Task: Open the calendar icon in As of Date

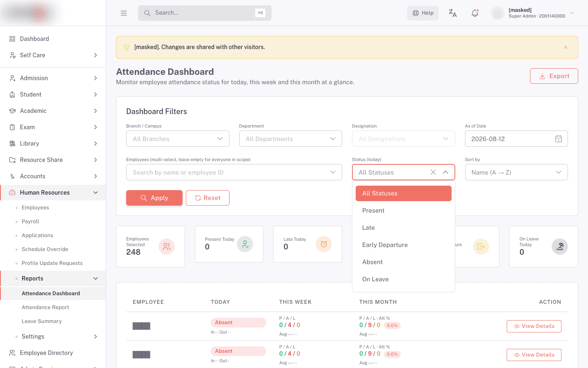Action: click(x=558, y=139)
